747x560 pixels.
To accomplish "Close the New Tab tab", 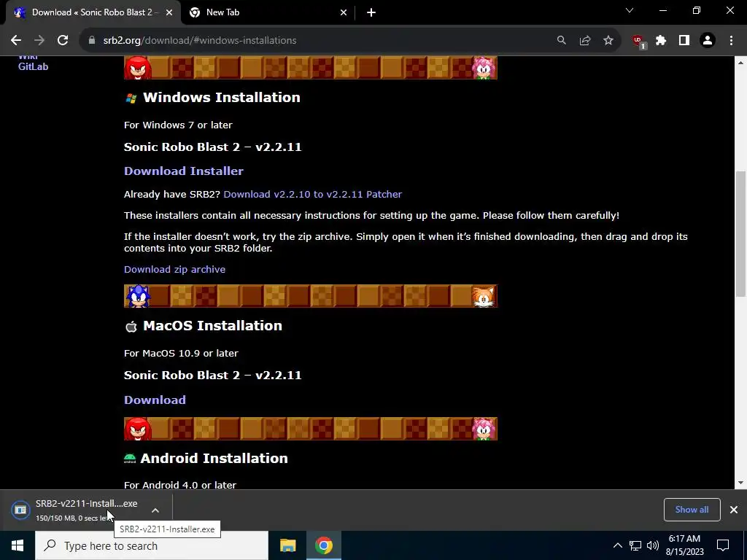I will (x=344, y=12).
